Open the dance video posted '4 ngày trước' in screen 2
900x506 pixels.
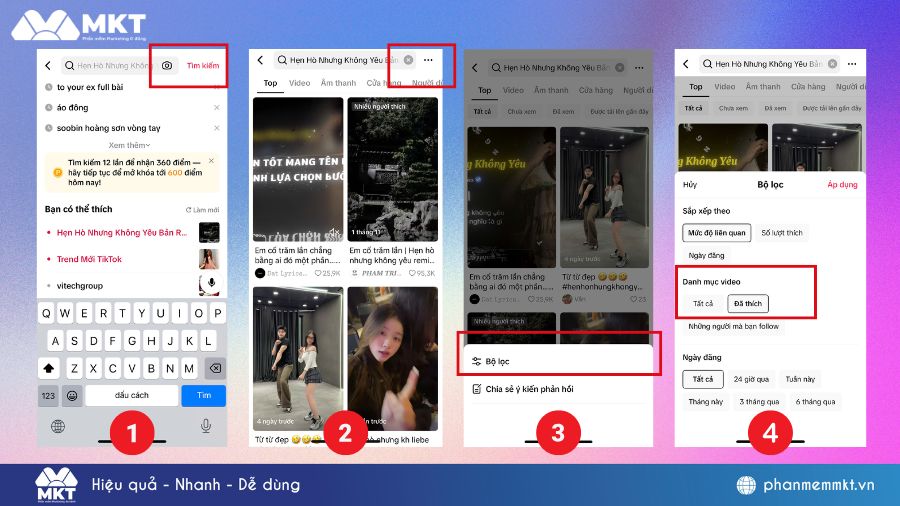(298, 359)
